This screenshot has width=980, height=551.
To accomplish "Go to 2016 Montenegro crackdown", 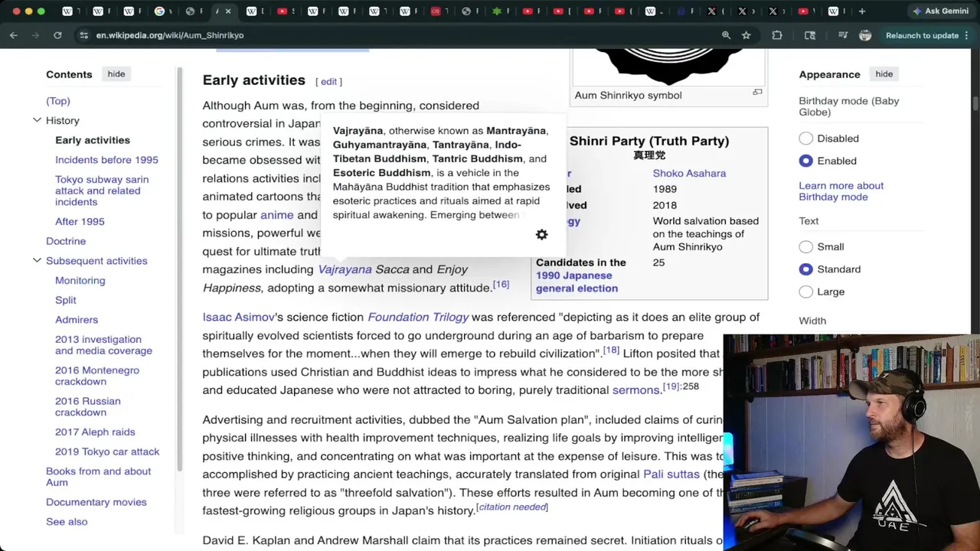I will pyautogui.click(x=97, y=376).
